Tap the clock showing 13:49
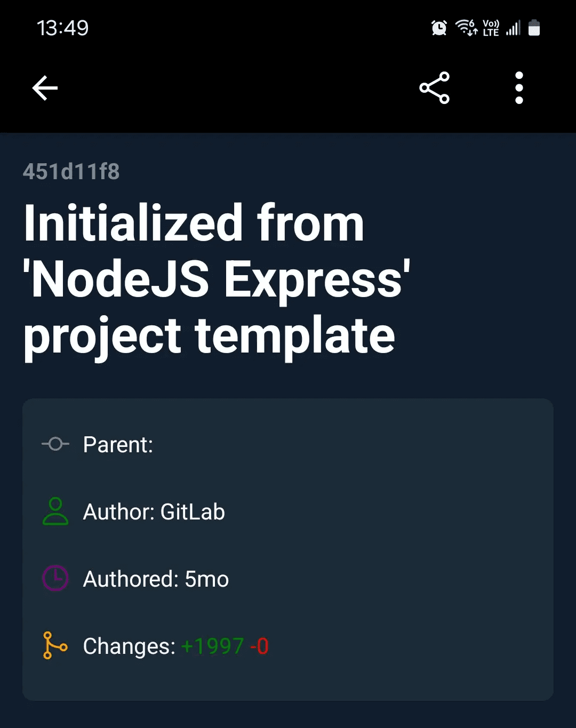This screenshot has height=728, width=576. pos(62,28)
